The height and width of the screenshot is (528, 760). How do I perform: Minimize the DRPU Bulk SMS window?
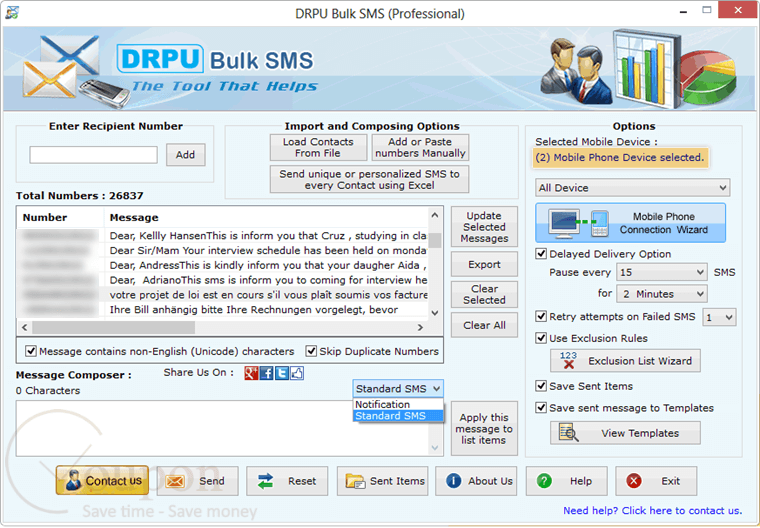click(683, 11)
